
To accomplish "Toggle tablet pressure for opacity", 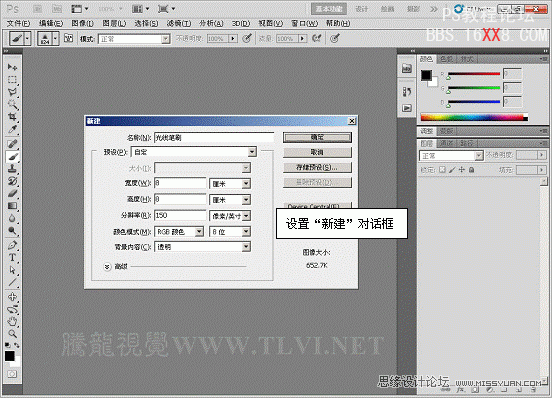I will coord(247,38).
